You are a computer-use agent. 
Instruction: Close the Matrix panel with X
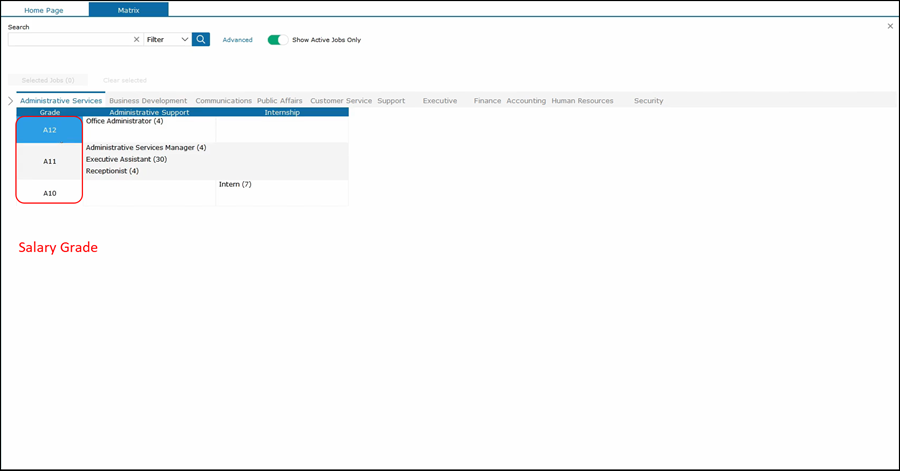pos(890,26)
